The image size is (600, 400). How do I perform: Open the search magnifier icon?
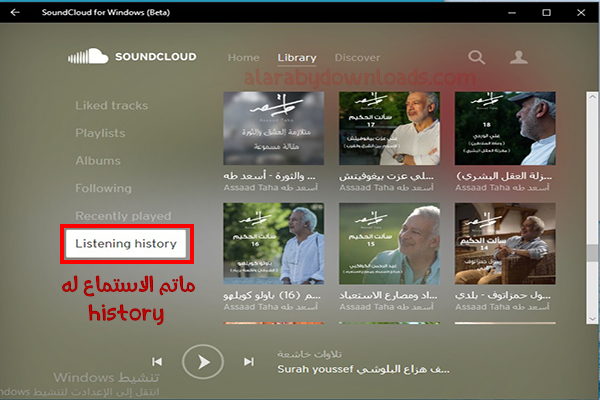[477, 57]
